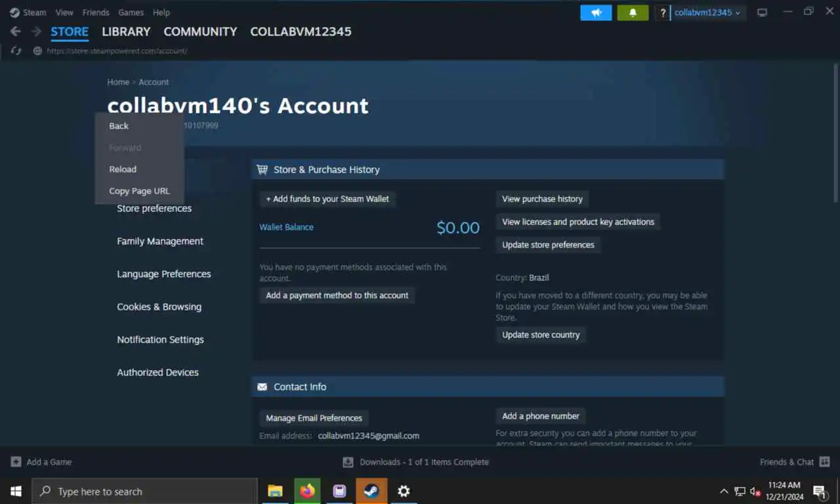This screenshot has height=504, width=840.
Task: Expand the system tray hidden icons chevron
Action: pos(724,491)
